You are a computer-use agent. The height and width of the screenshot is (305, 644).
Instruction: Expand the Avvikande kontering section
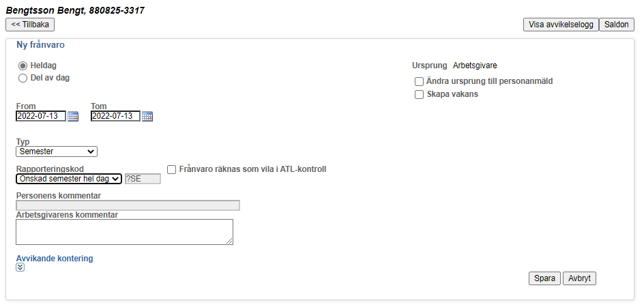tap(20, 267)
